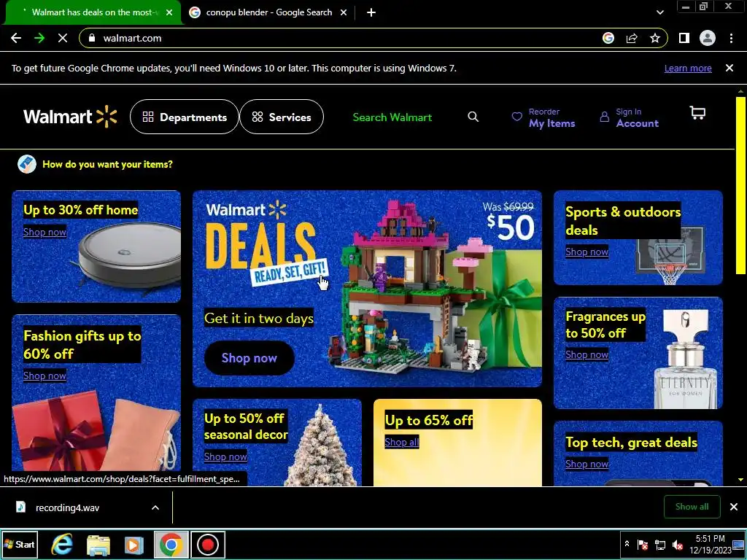The height and width of the screenshot is (560, 747).
Task: Click the Chrome taskbar icon
Action: pyautogui.click(x=171, y=544)
